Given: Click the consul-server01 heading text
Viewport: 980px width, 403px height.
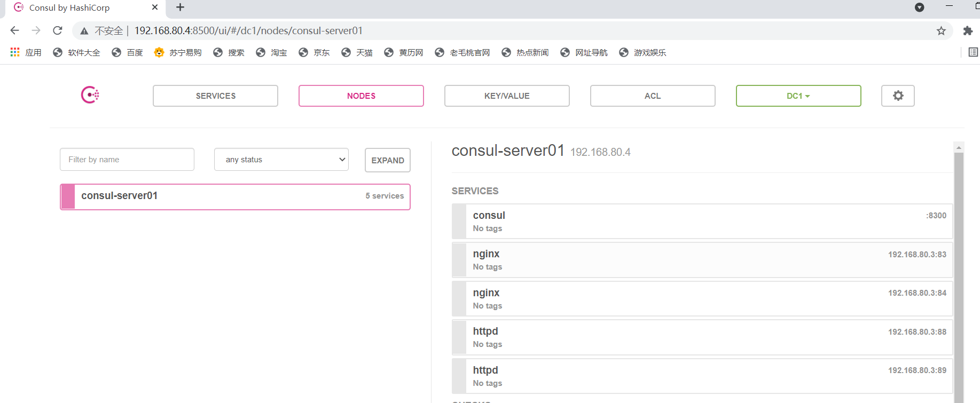Looking at the screenshot, I should tap(508, 151).
